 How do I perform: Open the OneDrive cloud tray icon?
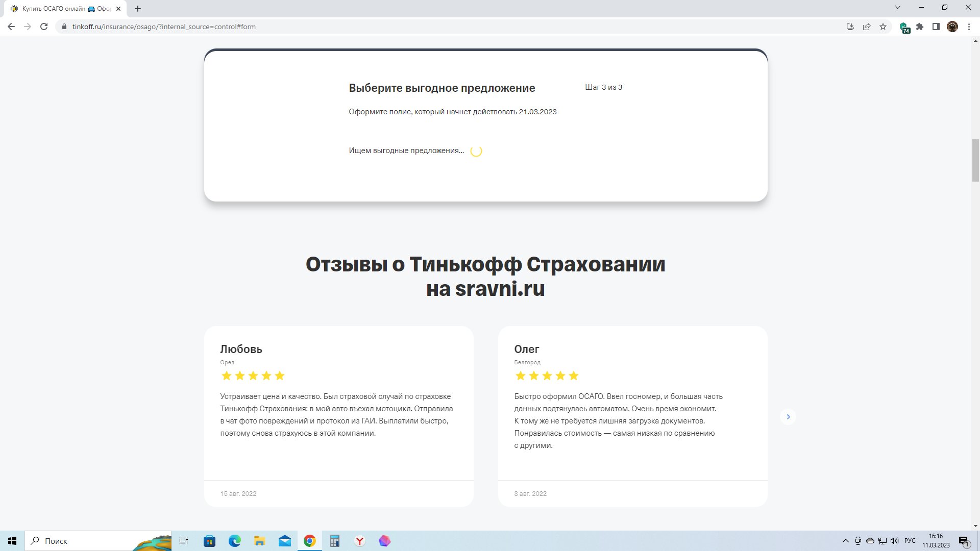[x=870, y=541]
